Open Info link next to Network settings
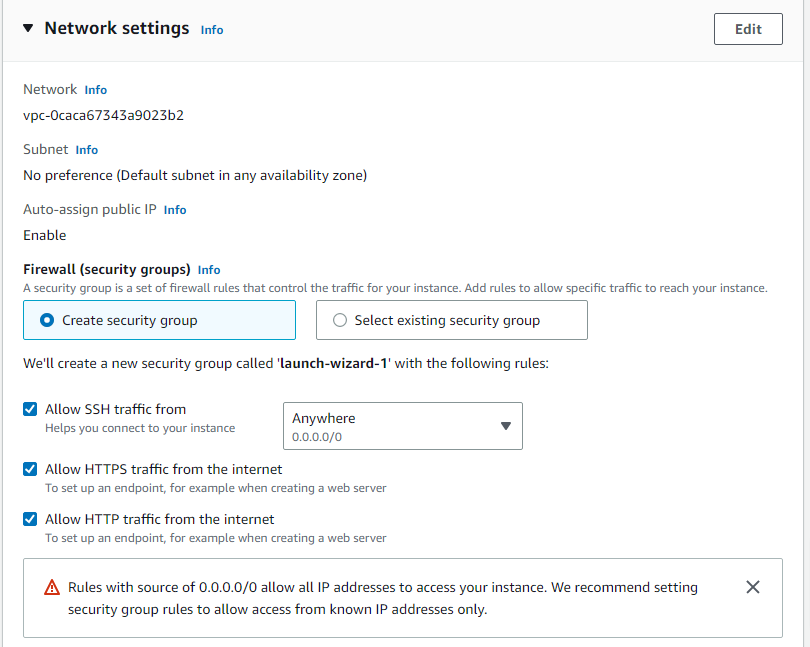The image size is (810, 647). pos(212,30)
